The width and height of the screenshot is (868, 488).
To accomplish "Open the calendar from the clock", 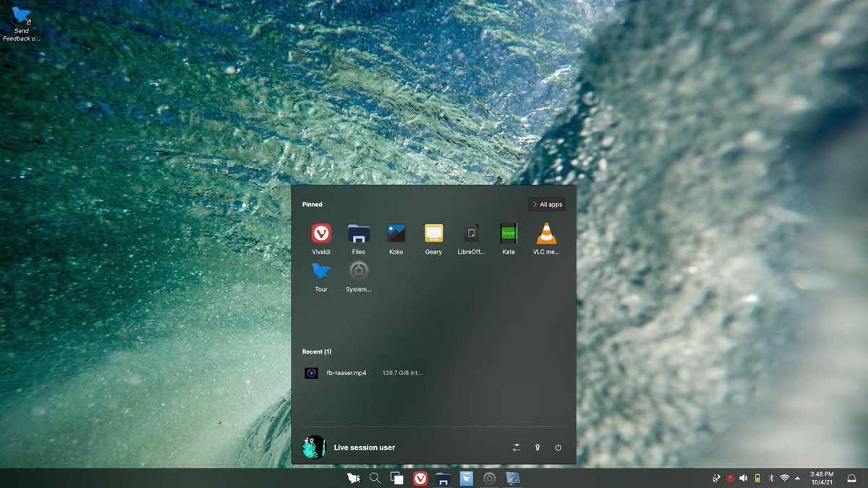I will (820, 478).
